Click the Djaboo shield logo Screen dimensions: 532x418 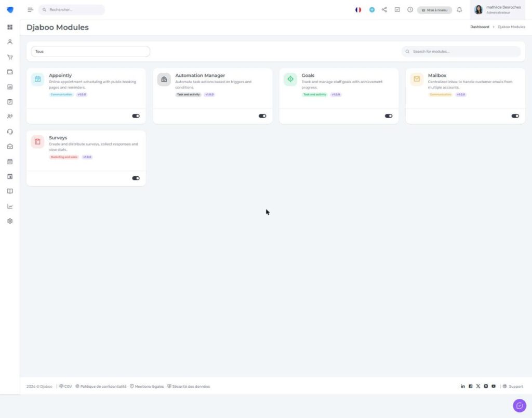coord(10,10)
